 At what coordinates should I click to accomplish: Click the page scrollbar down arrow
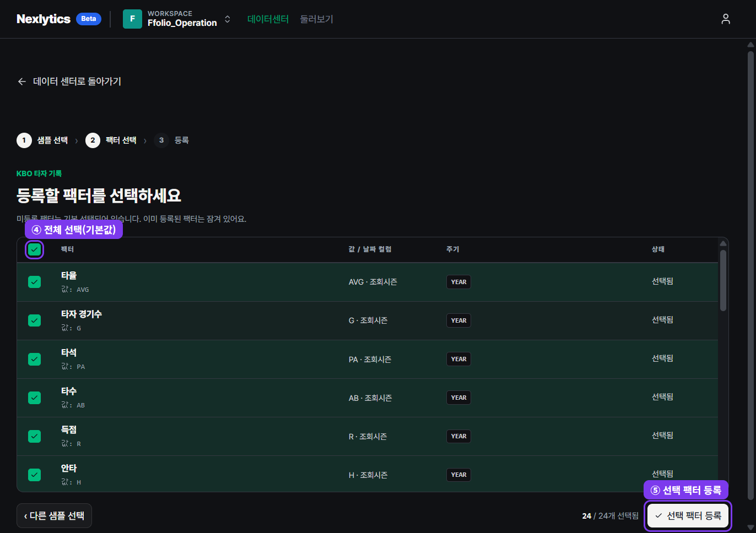[x=750, y=527]
